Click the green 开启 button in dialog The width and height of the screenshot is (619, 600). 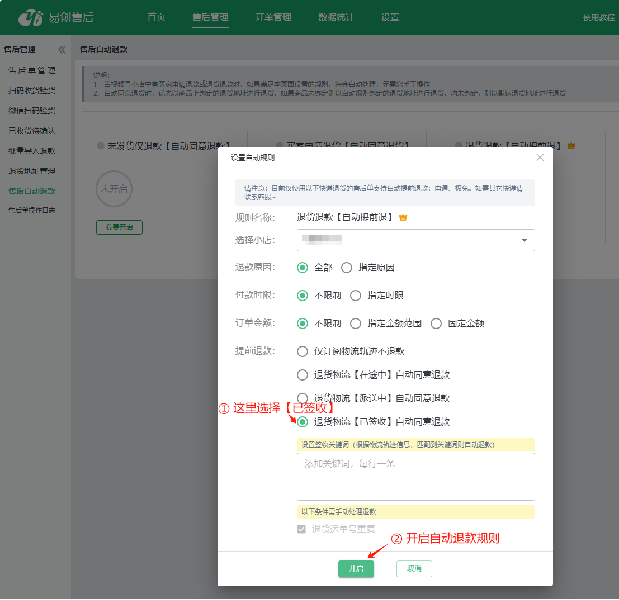click(355, 568)
